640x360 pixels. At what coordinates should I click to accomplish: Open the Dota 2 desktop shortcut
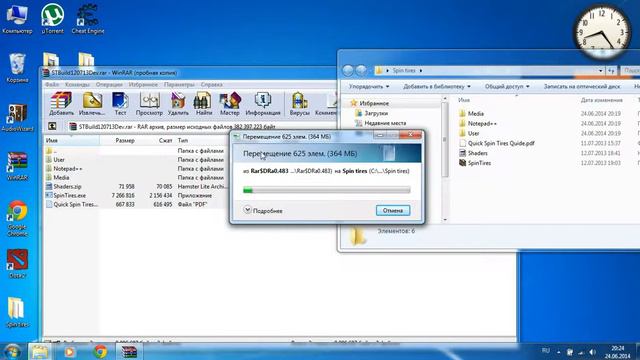point(17,264)
